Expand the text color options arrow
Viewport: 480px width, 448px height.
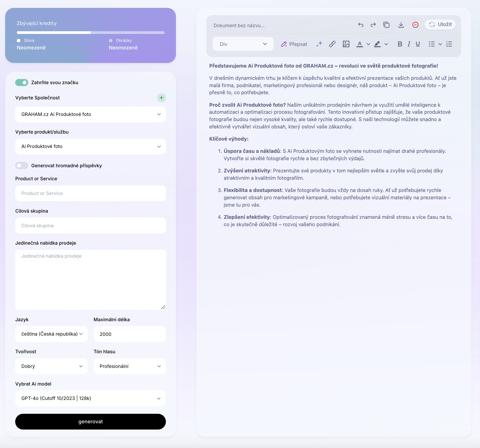tap(368, 44)
